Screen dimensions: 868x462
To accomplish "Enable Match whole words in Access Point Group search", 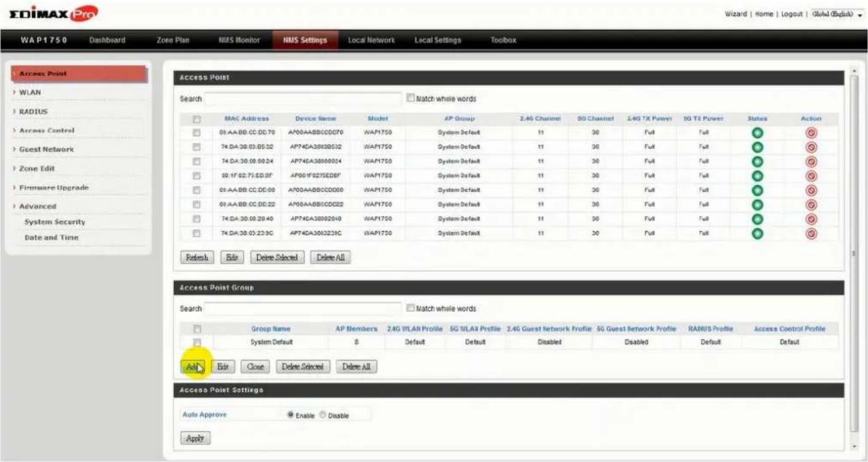I will [410, 308].
